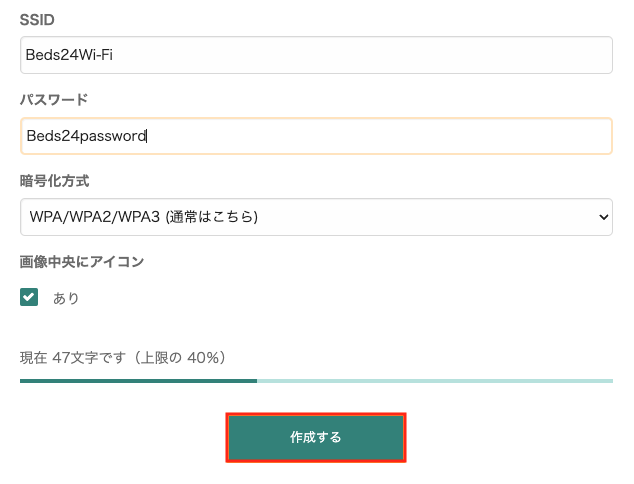Screen dimensions: 634x484
Task: Click the dropdown chevron arrow for encryption
Action: tap(602, 216)
